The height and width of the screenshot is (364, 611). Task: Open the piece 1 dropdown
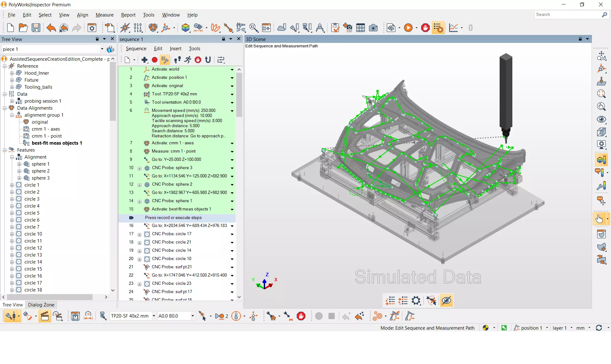[102, 49]
